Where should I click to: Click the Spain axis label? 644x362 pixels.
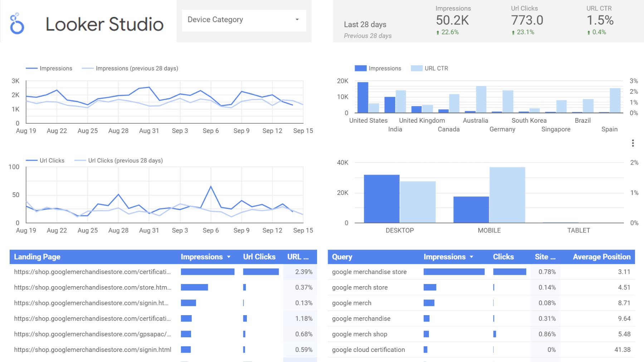pos(609,129)
